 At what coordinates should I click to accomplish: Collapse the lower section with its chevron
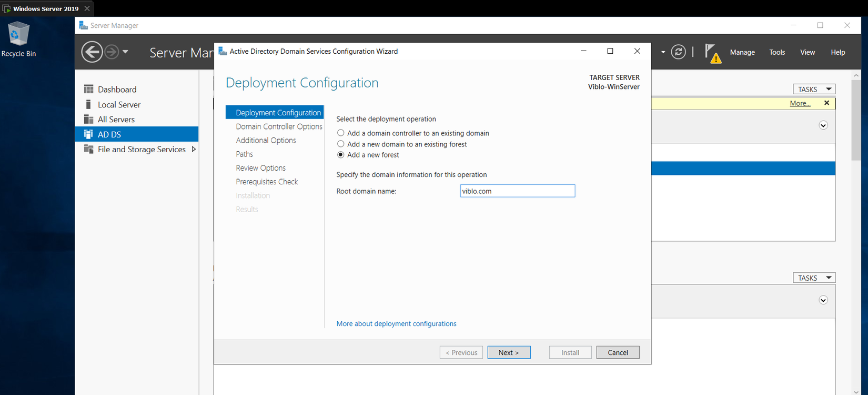point(823,300)
